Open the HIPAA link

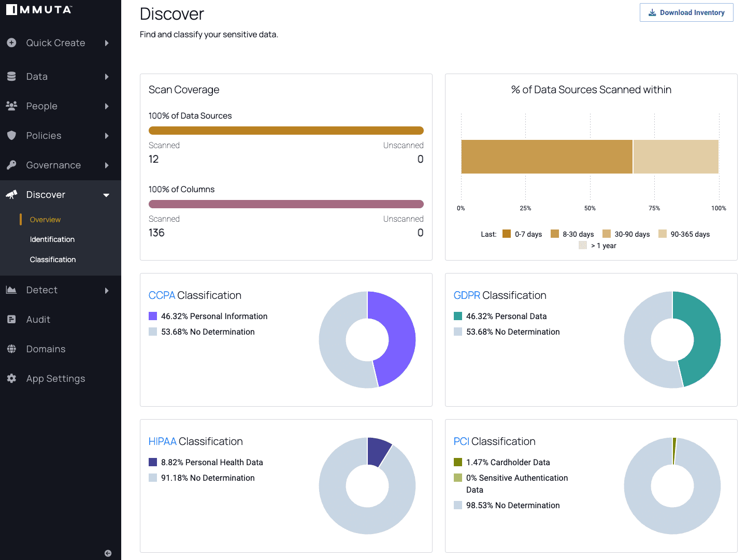point(162,441)
